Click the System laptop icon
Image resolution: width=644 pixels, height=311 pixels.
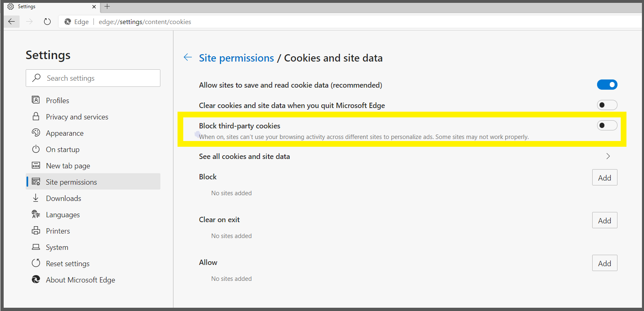click(36, 247)
